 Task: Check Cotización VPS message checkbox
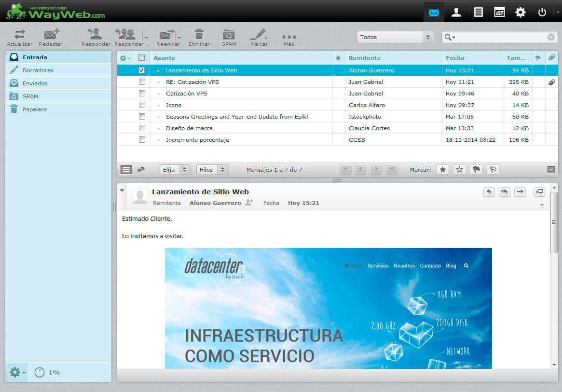(x=142, y=93)
